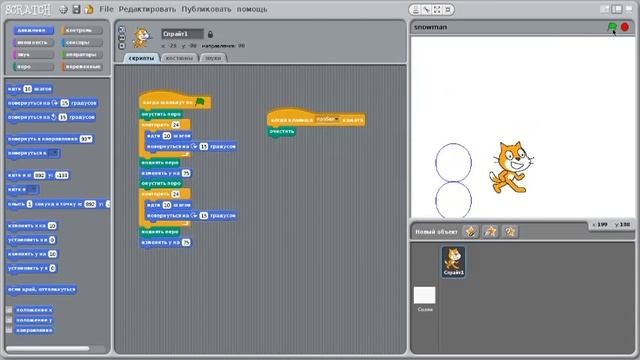Screen dimensions: 640x360
Task: Click steps value in palette 'идти 10 шагов'
Action: pos(27,89)
